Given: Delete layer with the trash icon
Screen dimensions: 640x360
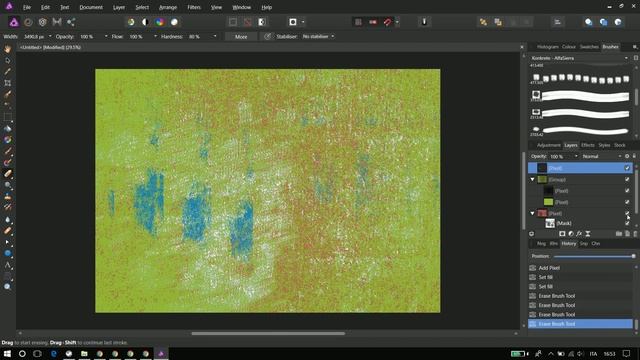Looking at the screenshot, I should (x=635, y=234).
